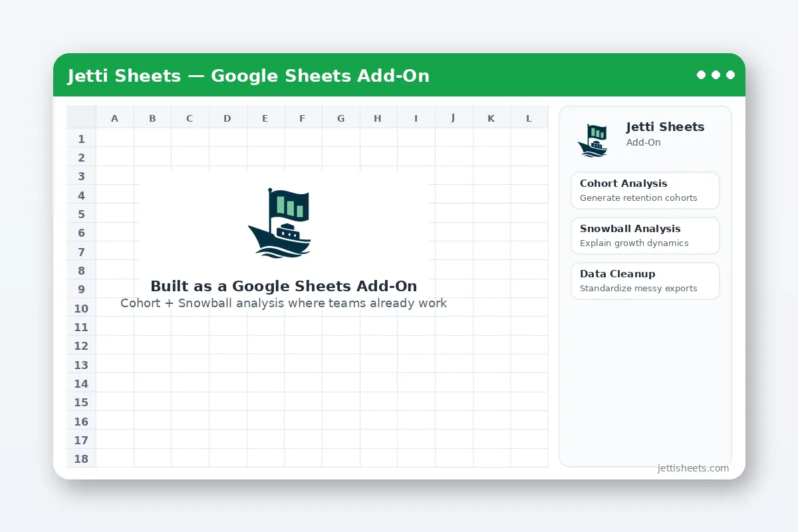Screen dimensions: 798x532
Task: Select row 18 header
Action: point(81,459)
